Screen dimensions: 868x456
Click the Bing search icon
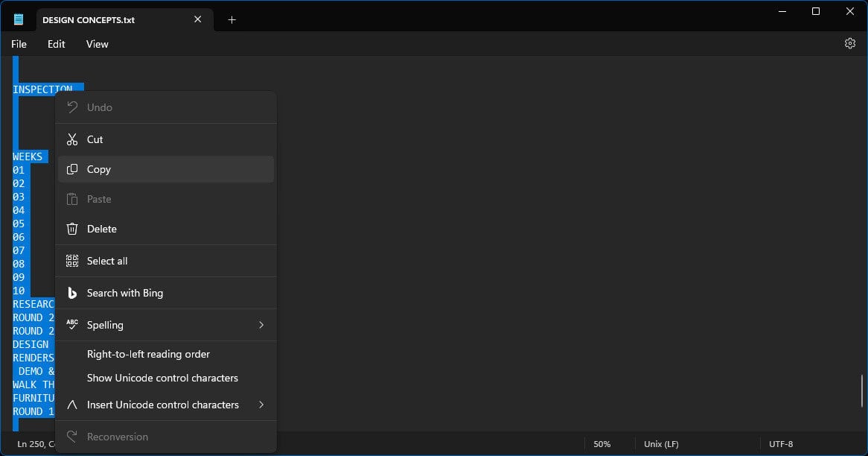coord(72,293)
